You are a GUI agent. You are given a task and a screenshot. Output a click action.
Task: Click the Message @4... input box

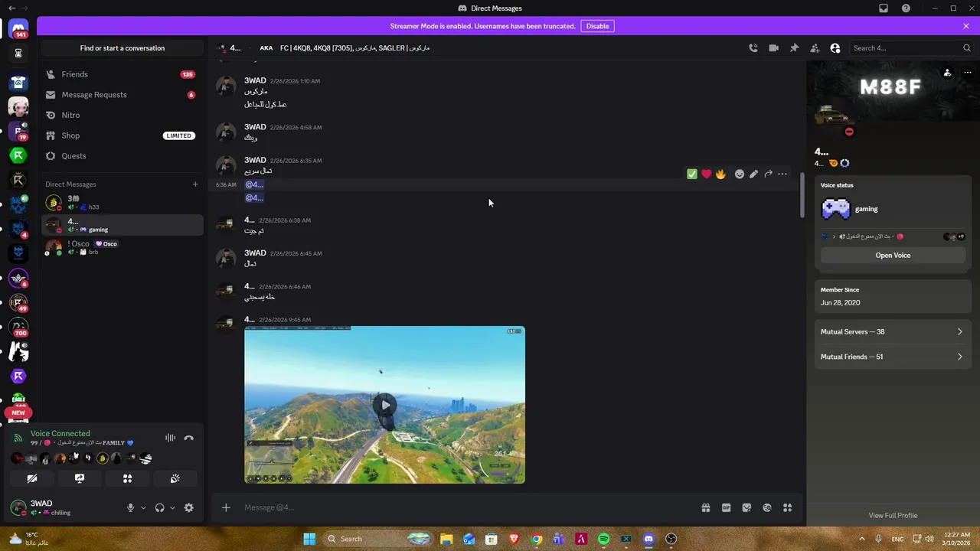tap(467, 507)
